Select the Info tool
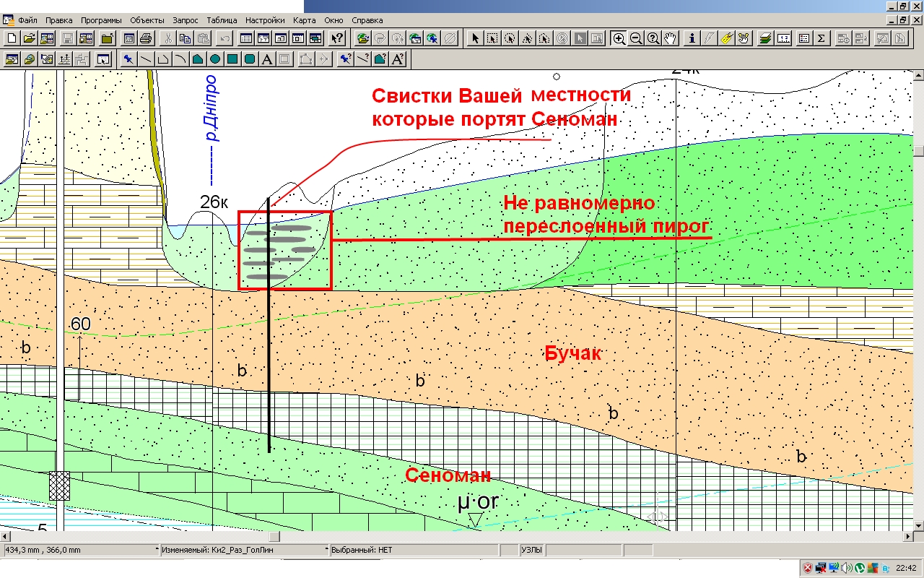924x578 pixels. [692, 38]
